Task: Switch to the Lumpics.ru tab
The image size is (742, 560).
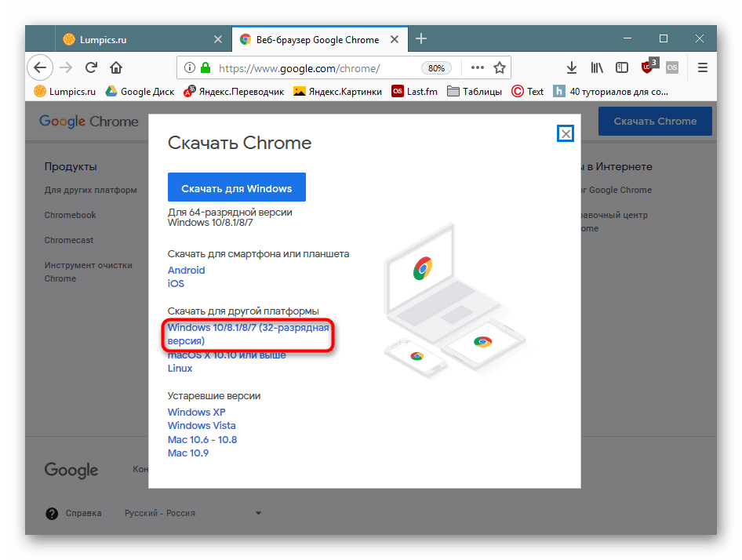Action: click(144, 39)
